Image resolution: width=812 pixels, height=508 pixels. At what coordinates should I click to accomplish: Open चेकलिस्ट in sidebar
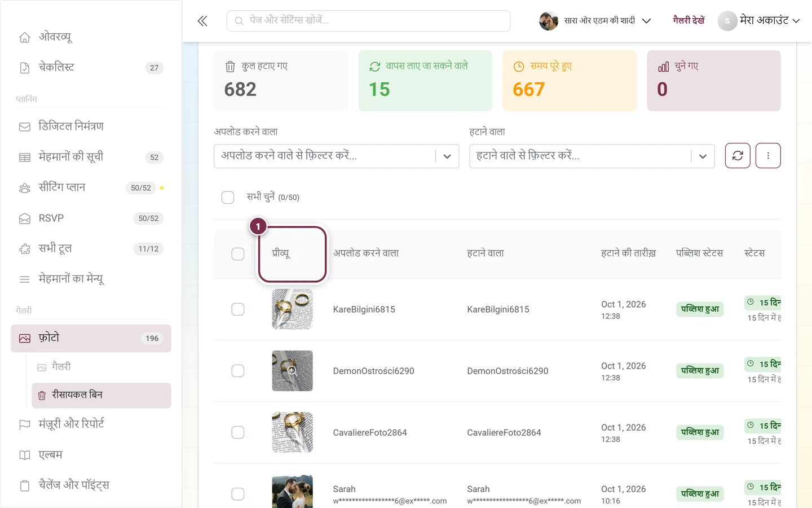(91, 68)
